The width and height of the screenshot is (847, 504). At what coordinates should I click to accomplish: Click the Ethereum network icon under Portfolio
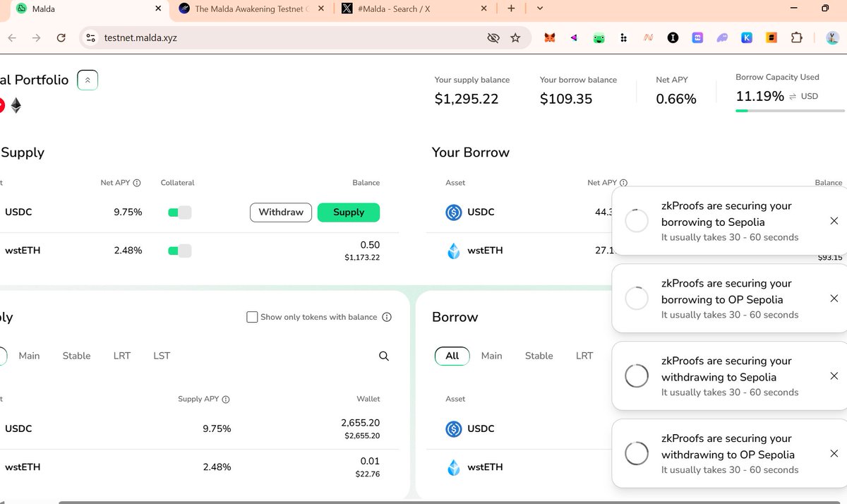[16, 106]
